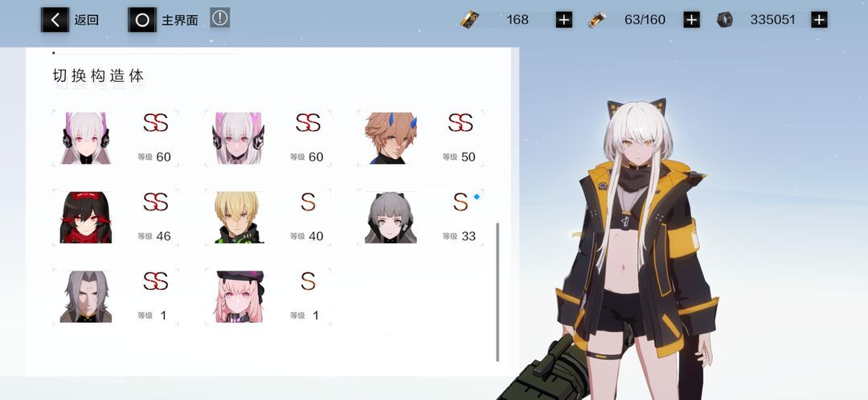
Task: Click the 335051 currency value
Action: click(773, 20)
